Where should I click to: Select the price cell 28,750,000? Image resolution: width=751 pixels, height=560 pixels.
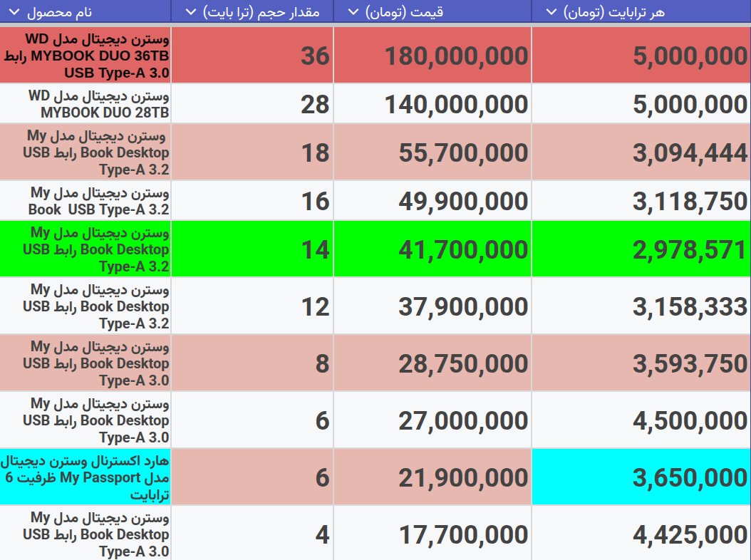tap(433, 363)
